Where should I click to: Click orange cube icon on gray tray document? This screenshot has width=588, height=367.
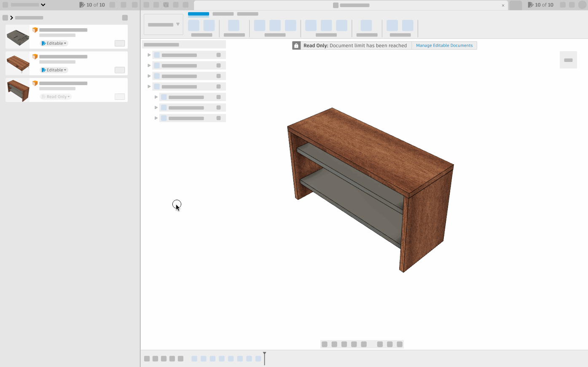click(35, 30)
